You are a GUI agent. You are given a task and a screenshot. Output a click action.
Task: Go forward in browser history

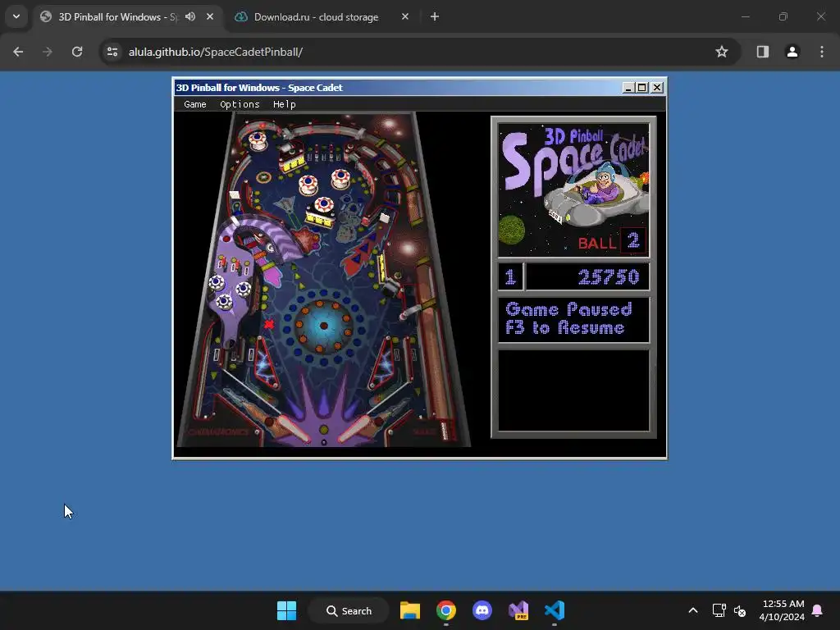click(48, 52)
